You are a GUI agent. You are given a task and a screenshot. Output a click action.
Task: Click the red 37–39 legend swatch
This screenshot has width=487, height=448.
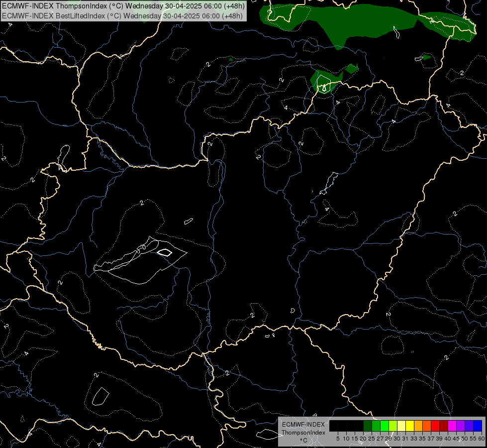coord(435,426)
